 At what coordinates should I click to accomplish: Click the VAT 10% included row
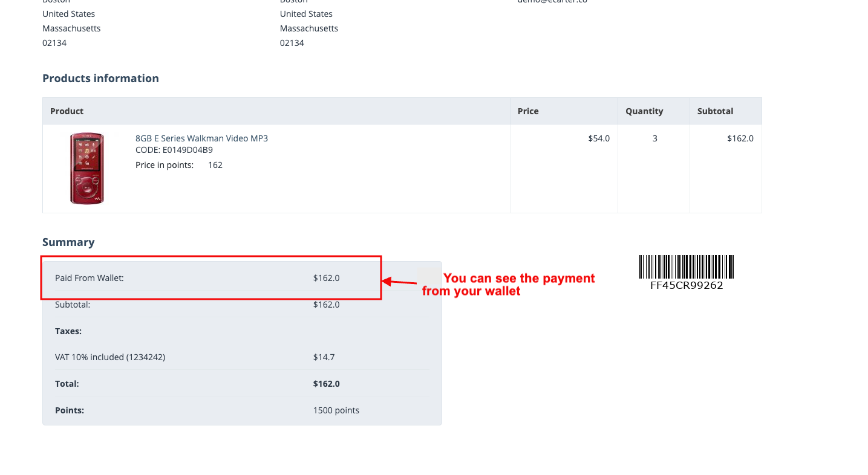110,357
